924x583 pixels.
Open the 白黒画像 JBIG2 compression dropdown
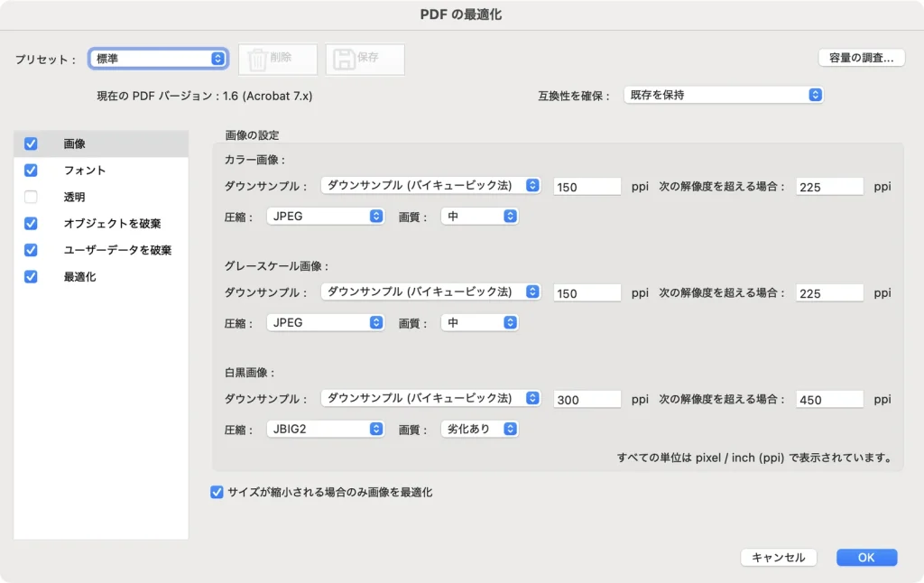click(325, 430)
